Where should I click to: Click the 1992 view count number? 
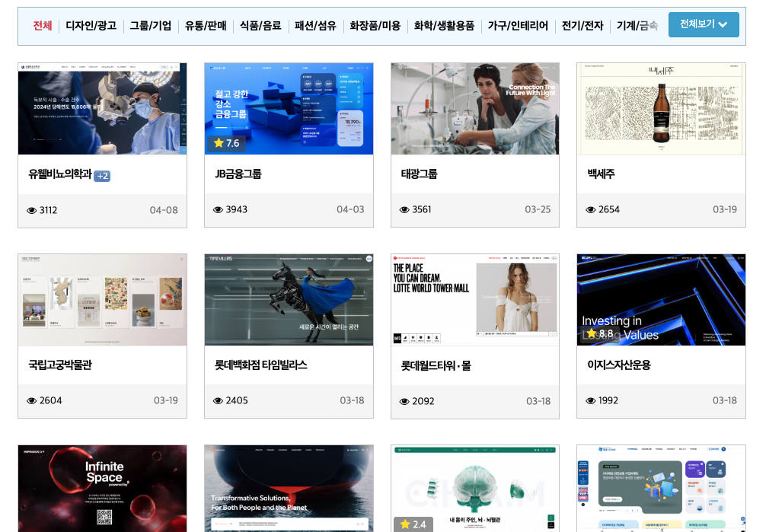tap(608, 400)
